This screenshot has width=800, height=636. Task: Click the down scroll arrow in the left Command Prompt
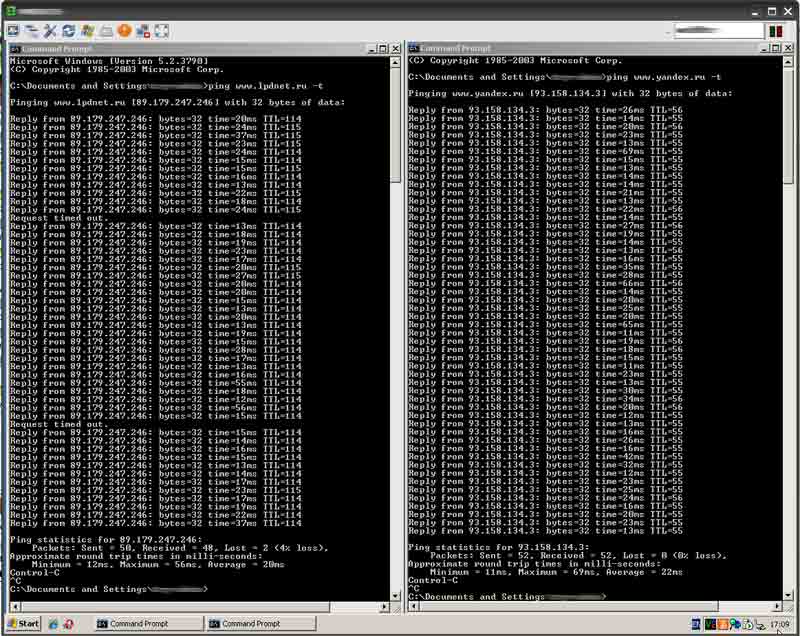(395, 596)
